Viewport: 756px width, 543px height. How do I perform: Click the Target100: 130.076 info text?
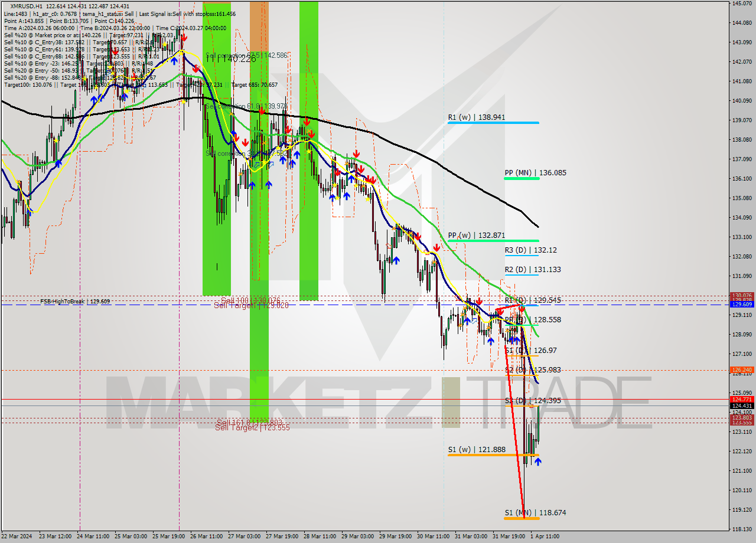(x=28, y=84)
